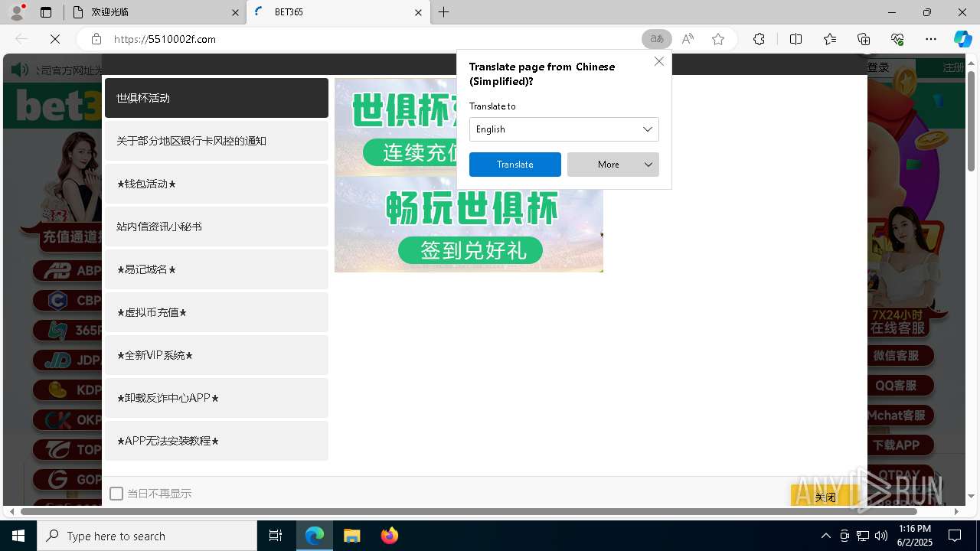
Task: Open the volume control in tray
Action: click(x=880, y=536)
